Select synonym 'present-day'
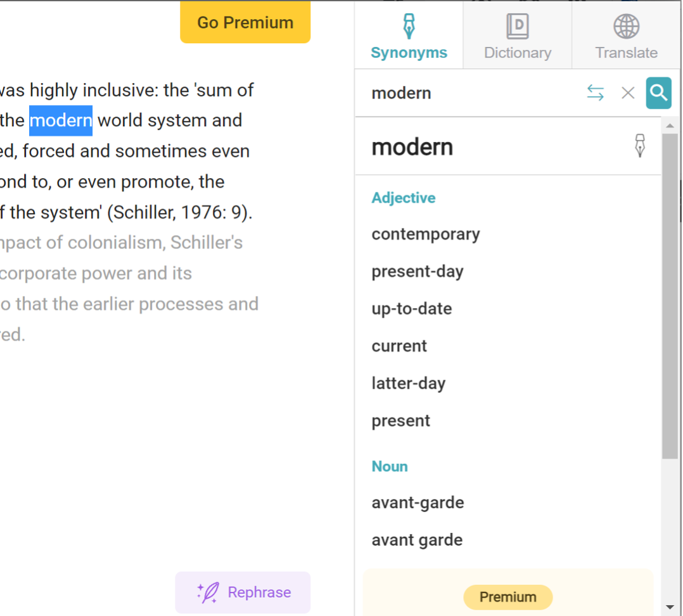Image resolution: width=683 pixels, height=616 pixels. [418, 272]
